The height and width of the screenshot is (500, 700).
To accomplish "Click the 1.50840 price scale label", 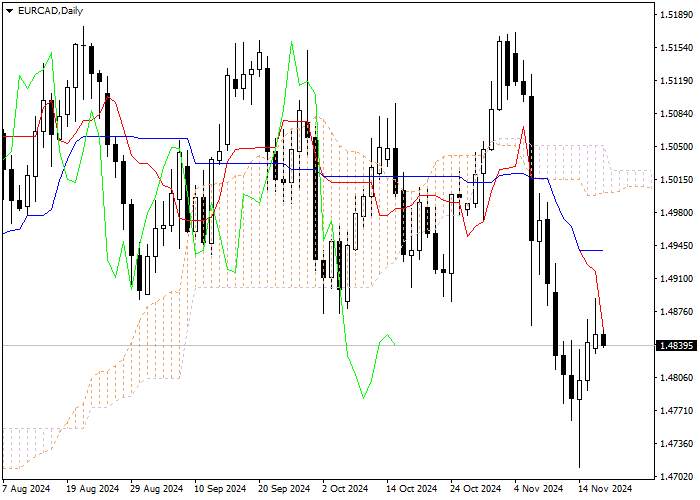I will [676, 114].
